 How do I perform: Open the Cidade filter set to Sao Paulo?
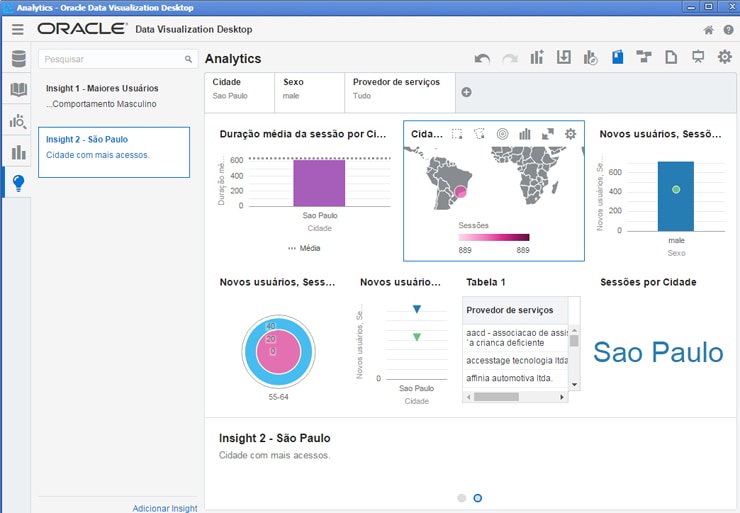(x=240, y=93)
